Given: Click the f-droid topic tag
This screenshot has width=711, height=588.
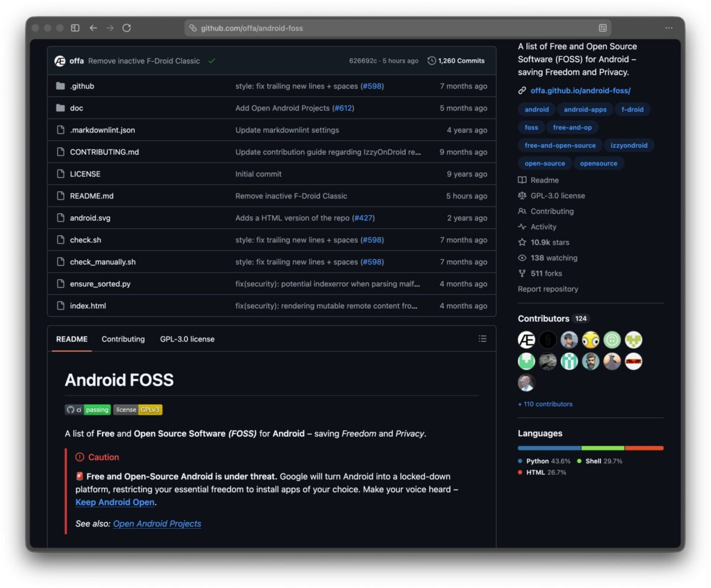Looking at the screenshot, I should tap(632, 110).
